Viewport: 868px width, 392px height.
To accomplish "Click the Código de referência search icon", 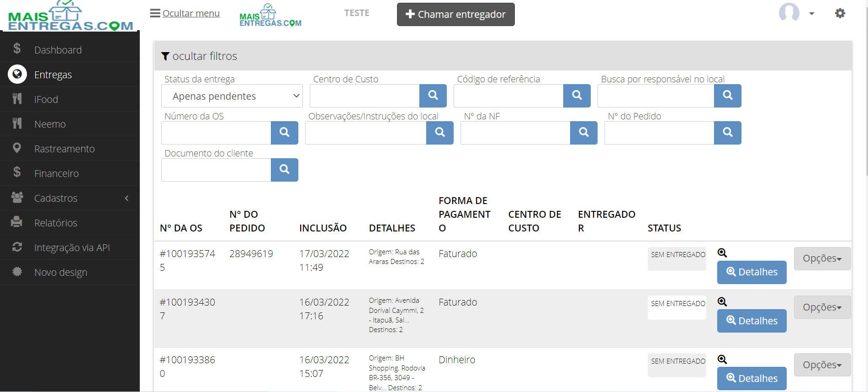I will [x=577, y=96].
